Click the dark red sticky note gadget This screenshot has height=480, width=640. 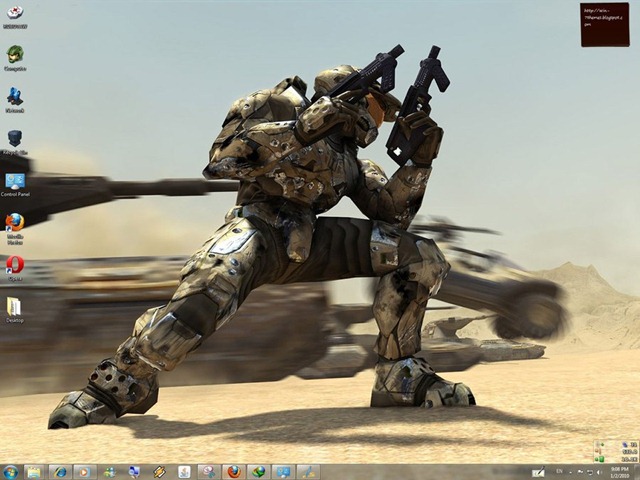click(605, 25)
